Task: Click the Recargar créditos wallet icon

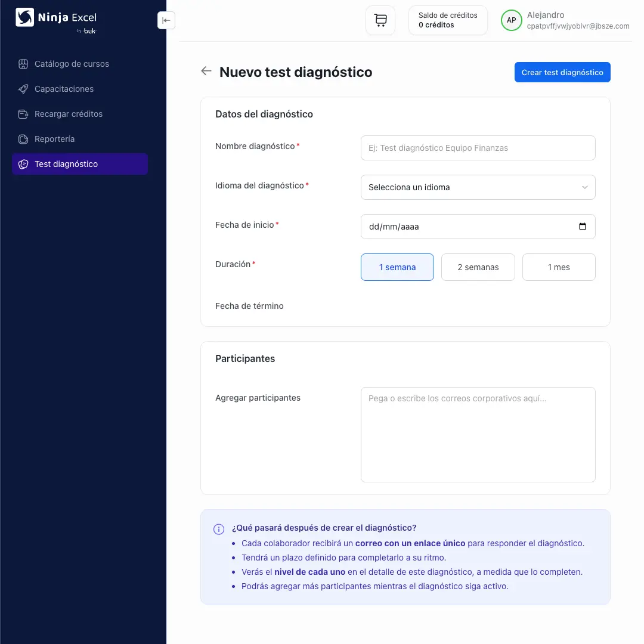Action: click(x=23, y=114)
